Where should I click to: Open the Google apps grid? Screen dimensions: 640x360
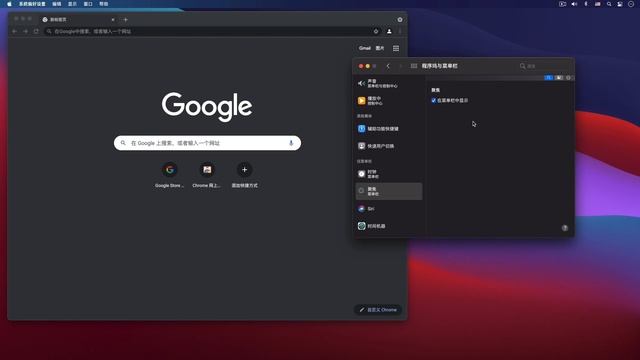tap(396, 48)
